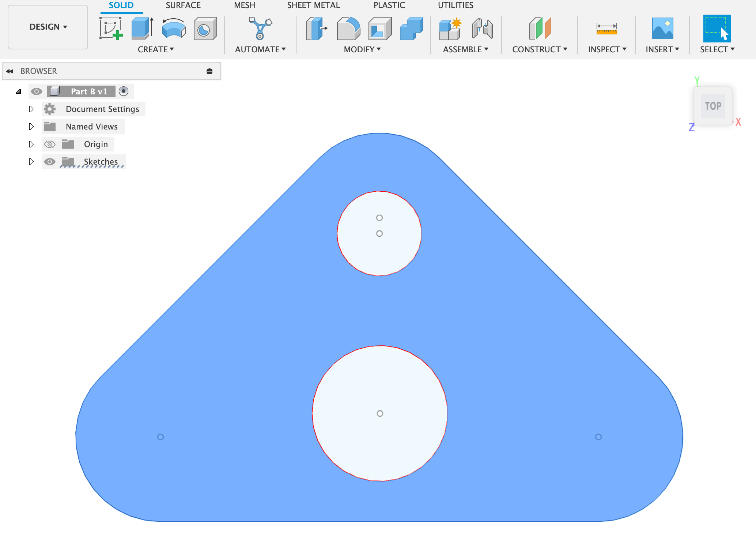
Task: Select the Measure tool in Inspect
Action: coord(607,27)
